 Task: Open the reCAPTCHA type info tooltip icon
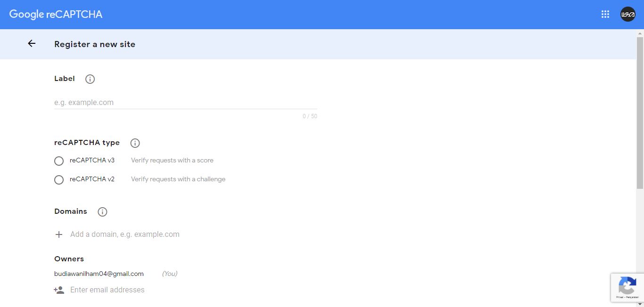135,143
